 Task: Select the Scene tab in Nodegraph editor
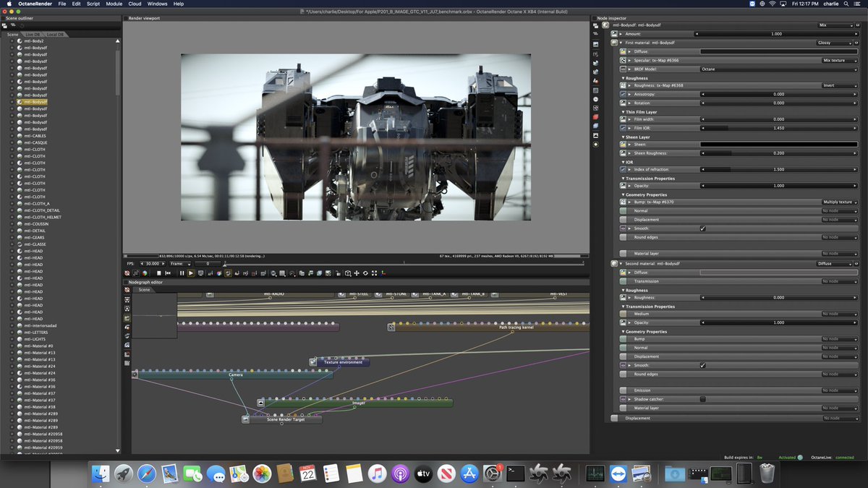[x=145, y=289]
